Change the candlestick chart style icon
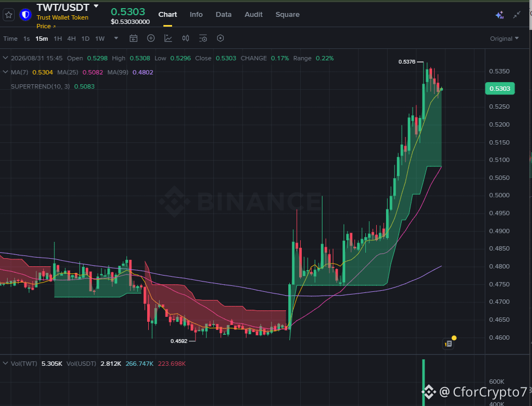 tap(186, 39)
